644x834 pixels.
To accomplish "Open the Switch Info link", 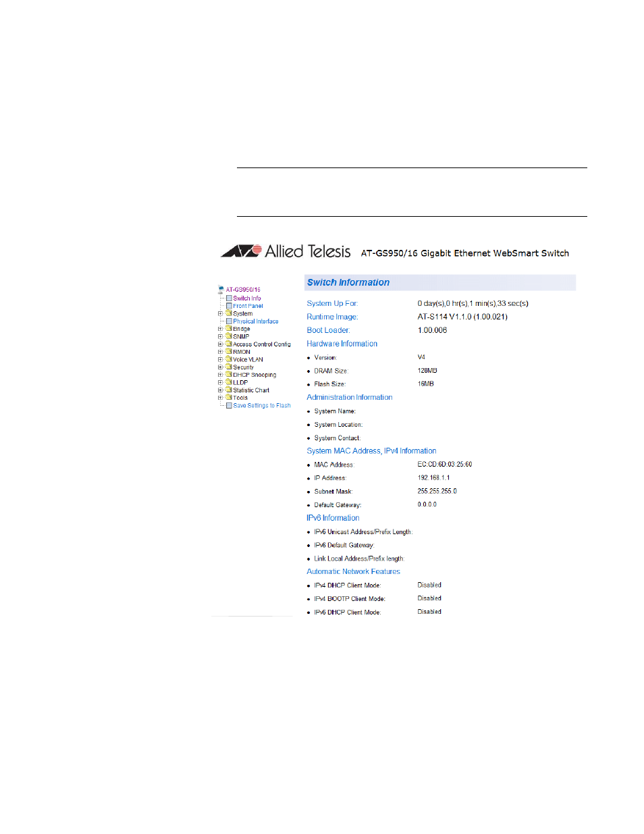I will (x=247, y=298).
